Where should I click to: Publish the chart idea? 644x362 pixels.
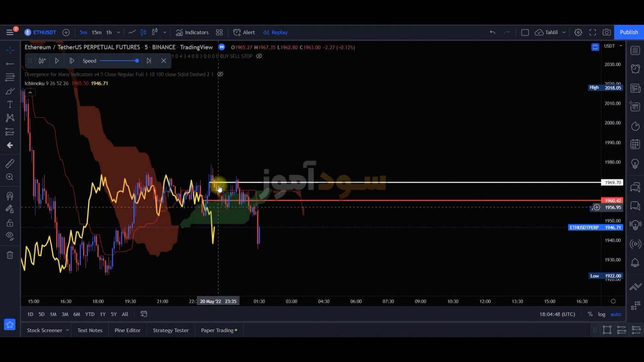coord(629,32)
